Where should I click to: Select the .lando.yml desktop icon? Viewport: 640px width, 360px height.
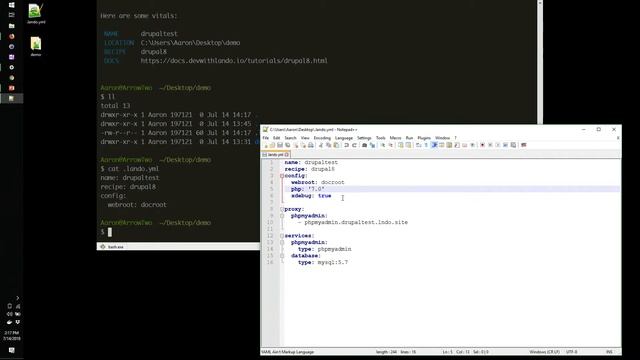click(x=36, y=14)
